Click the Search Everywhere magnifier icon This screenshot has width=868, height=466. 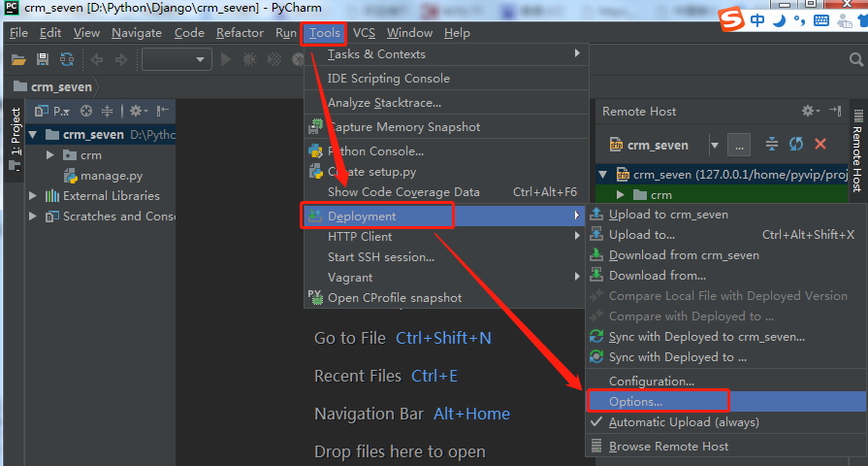855,59
